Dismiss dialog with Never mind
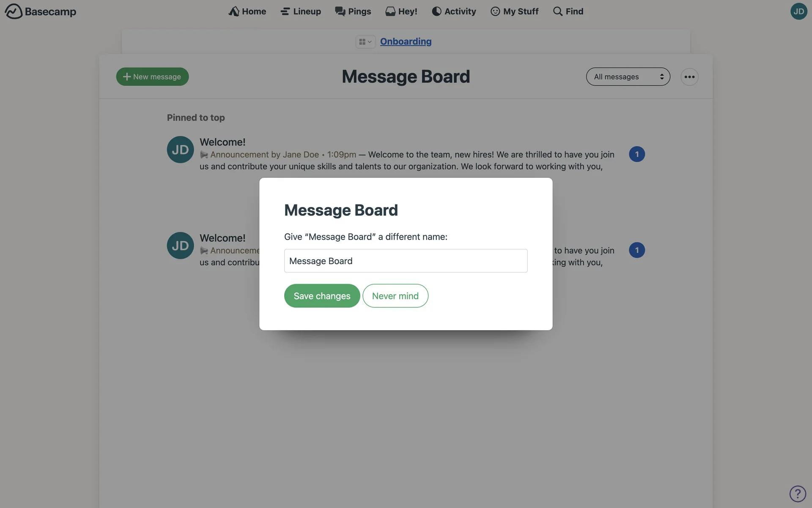This screenshot has width=812, height=508. point(395,296)
